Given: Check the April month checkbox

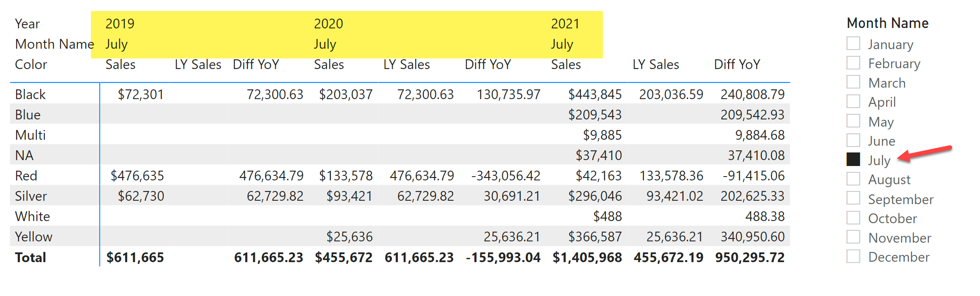Looking at the screenshot, I should pyautogui.click(x=853, y=102).
